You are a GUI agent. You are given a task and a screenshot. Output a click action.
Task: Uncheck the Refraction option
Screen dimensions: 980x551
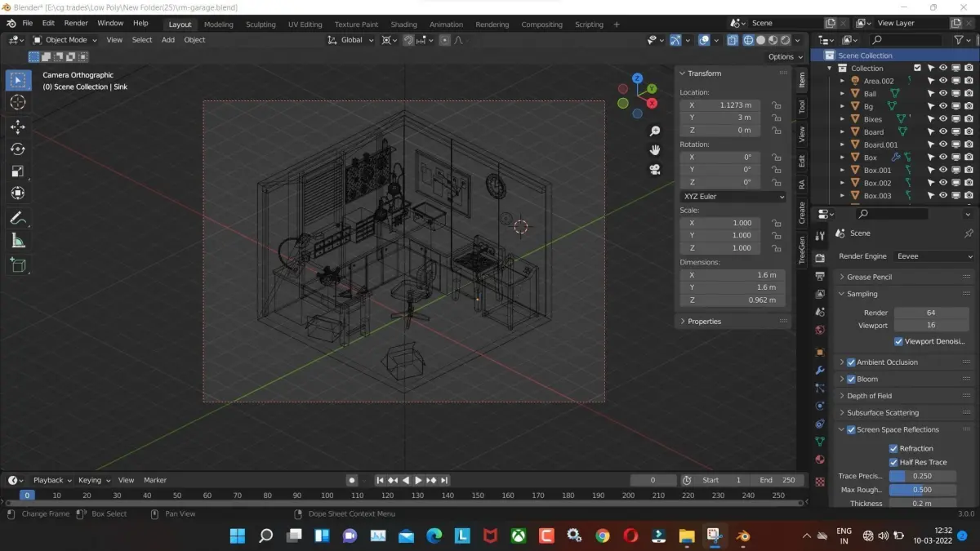[893, 448]
